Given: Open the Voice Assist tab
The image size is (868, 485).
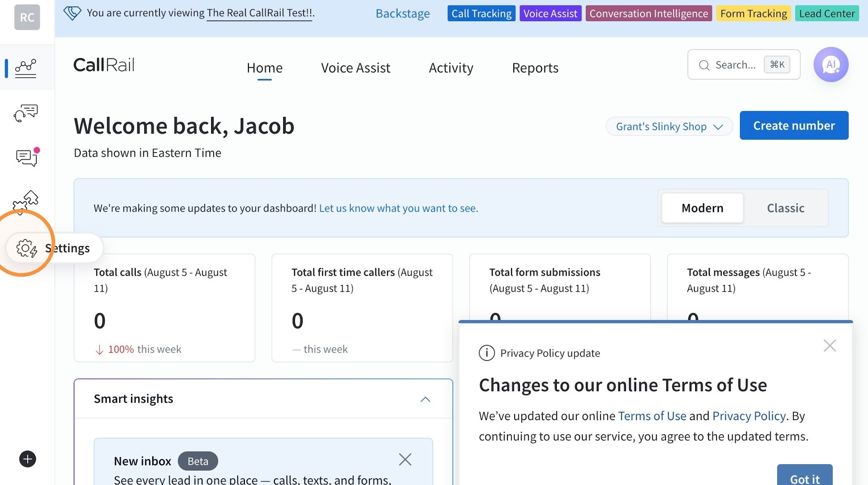Looking at the screenshot, I should [x=356, y=68].
